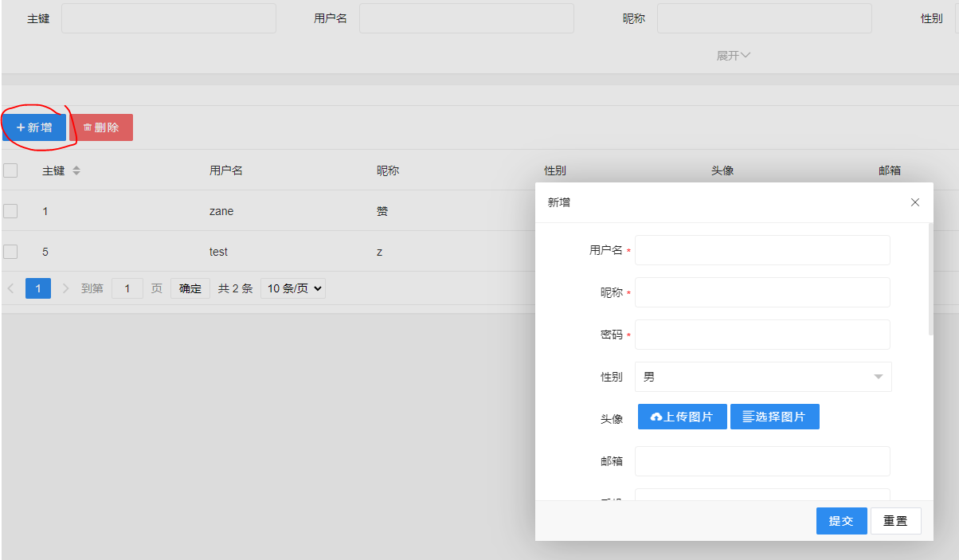959x560 pixels.
Task: Expand search filters via 展开
Action: pos(734,56)
